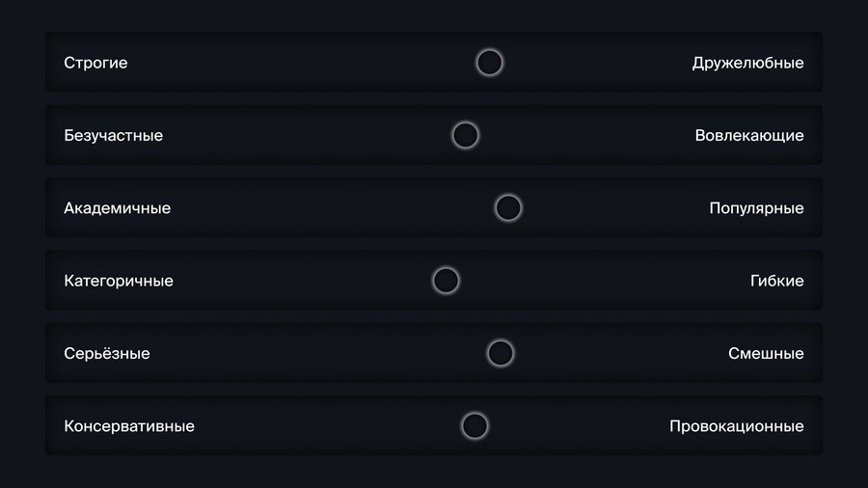Click the Строгие label
This screenshot has width=868, height=488.
click(95, 63)
